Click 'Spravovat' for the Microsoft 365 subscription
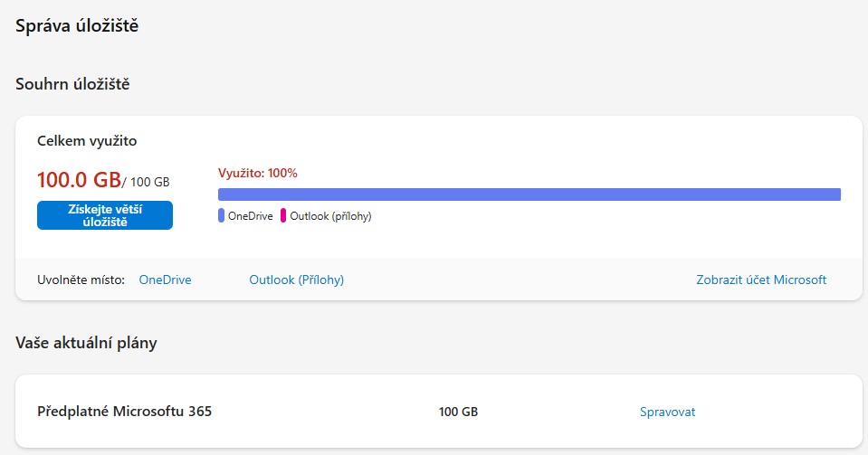This screenshot has height=455, width=868. click(667, 412)
